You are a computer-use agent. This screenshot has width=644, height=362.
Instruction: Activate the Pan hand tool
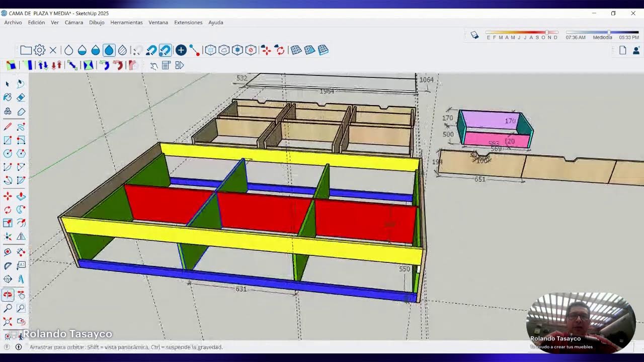(21, 295)
